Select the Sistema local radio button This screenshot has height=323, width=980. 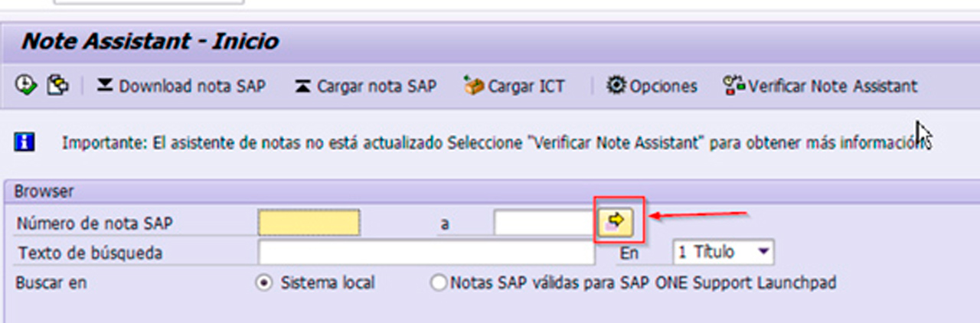265,283
